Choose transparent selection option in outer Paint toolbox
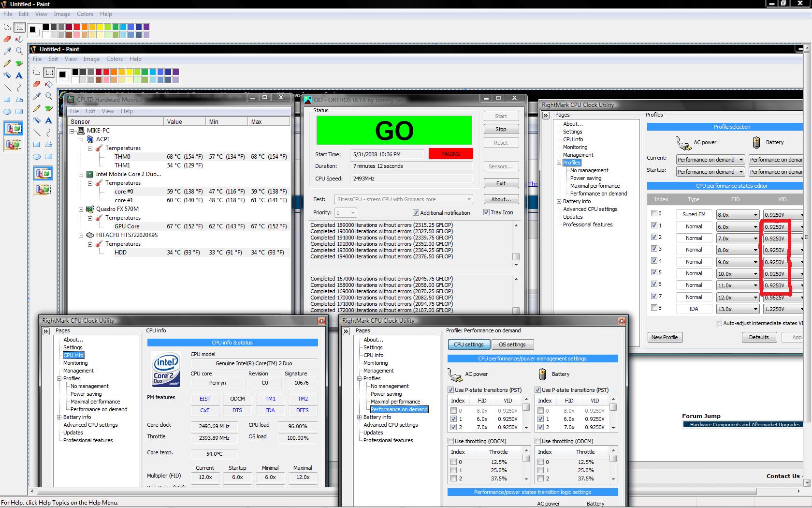The image size is (812, 508). [x=14, y=144]
